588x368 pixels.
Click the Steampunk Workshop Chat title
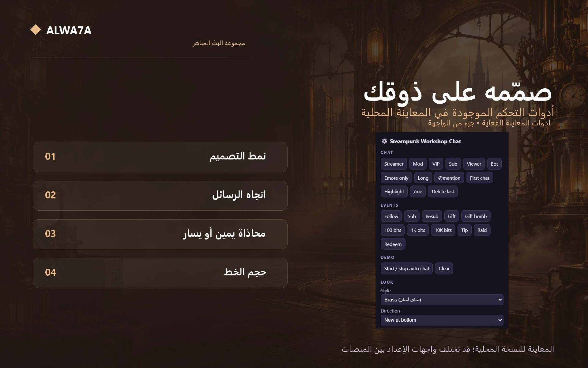[425, 141]
